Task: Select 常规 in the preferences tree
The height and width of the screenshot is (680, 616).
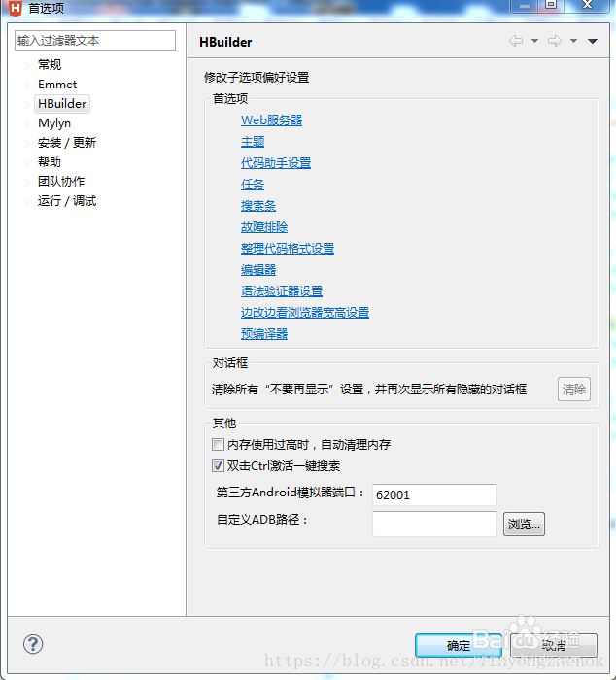Action: 50,65
